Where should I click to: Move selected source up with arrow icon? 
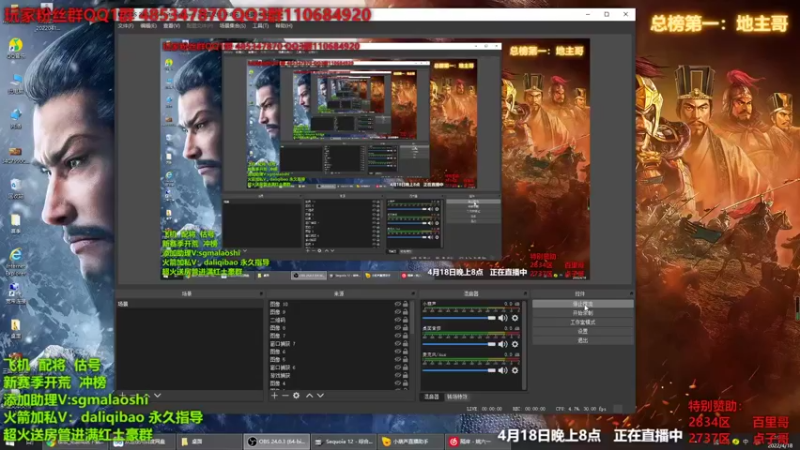pyautogui.click(x=309, y=395)
